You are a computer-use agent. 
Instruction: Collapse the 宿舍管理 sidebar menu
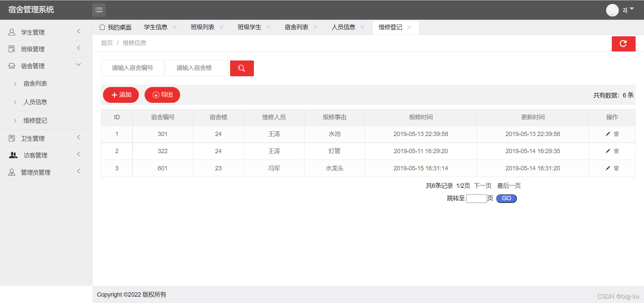pos(46,66)
